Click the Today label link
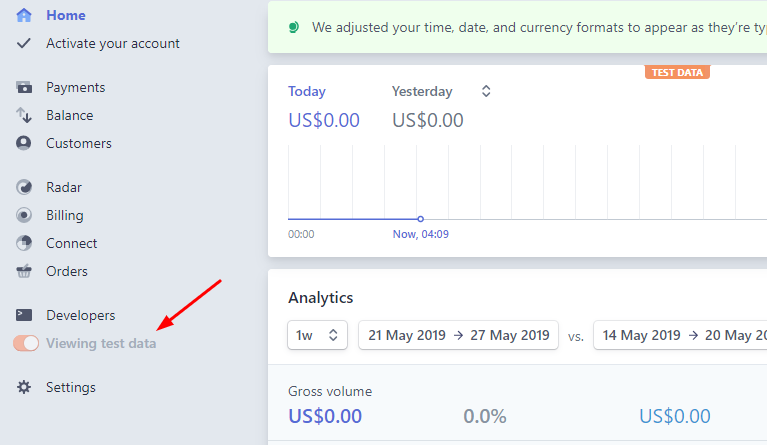The width and height of the screenshot is (767, 445). [307, 91]
